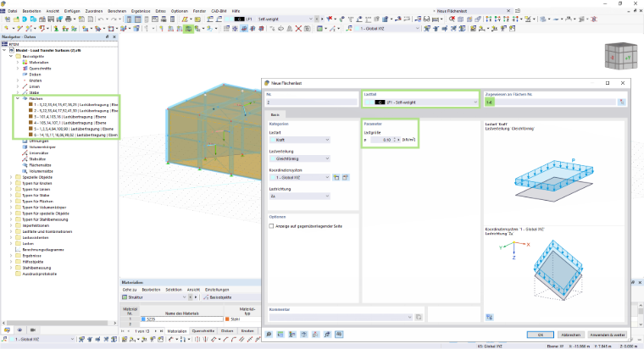This screenshot has height=349, width=644.
Task: Expand the Spezielle Objekte folder
Action: point(11,177)
